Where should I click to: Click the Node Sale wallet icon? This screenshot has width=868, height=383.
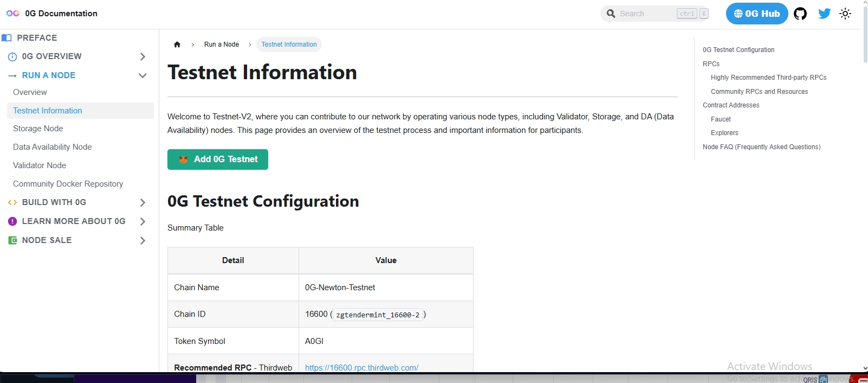12,240
